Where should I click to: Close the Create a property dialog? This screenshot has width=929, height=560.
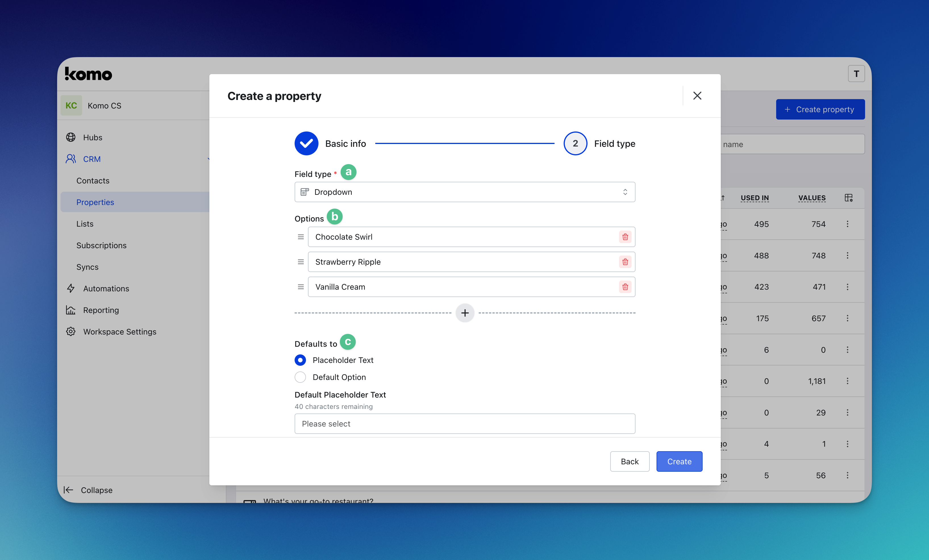697,96
